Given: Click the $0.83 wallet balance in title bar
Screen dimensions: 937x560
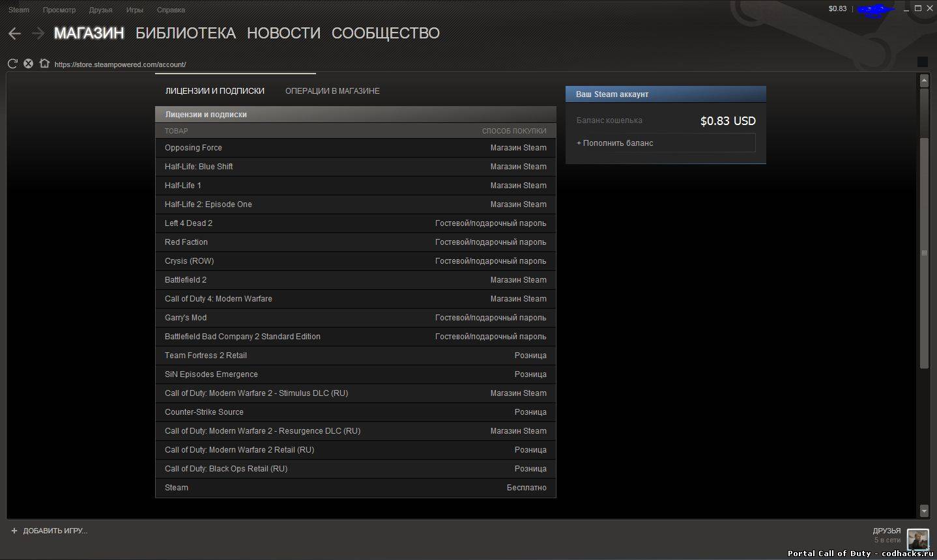Looking at the screenshot, I should pos(837,8).
